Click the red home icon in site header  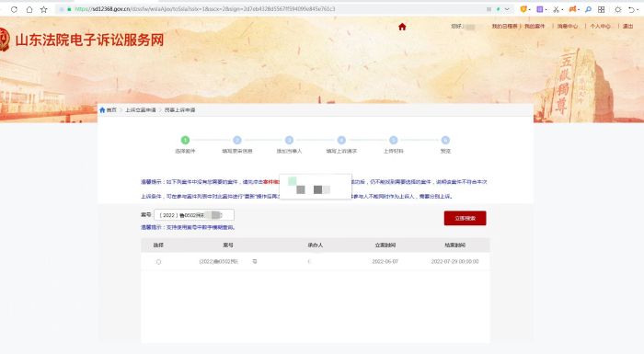pyautogui.click(x=402, y=27)
